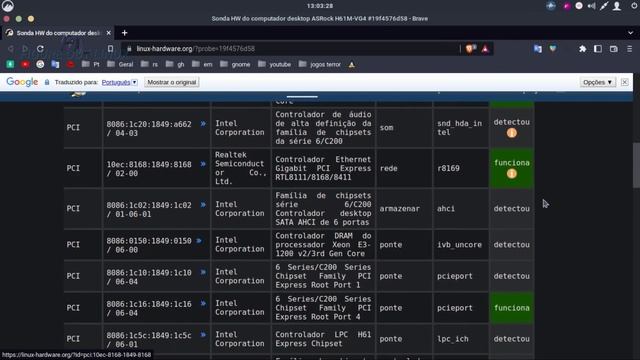This screenshot has width=640, height=360.
Task: Go back using the back arrow
Action: click(x=11, y=49)
